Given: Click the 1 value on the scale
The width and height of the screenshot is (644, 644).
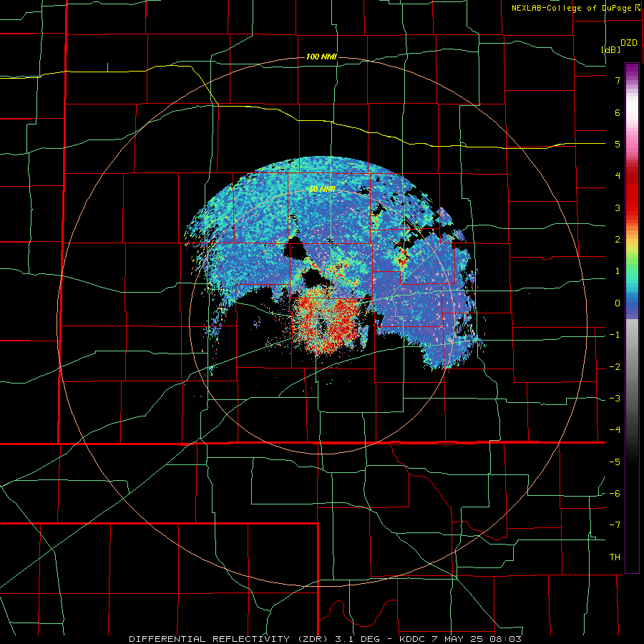Looking at the screenshot, I should (x=618, y=271).
